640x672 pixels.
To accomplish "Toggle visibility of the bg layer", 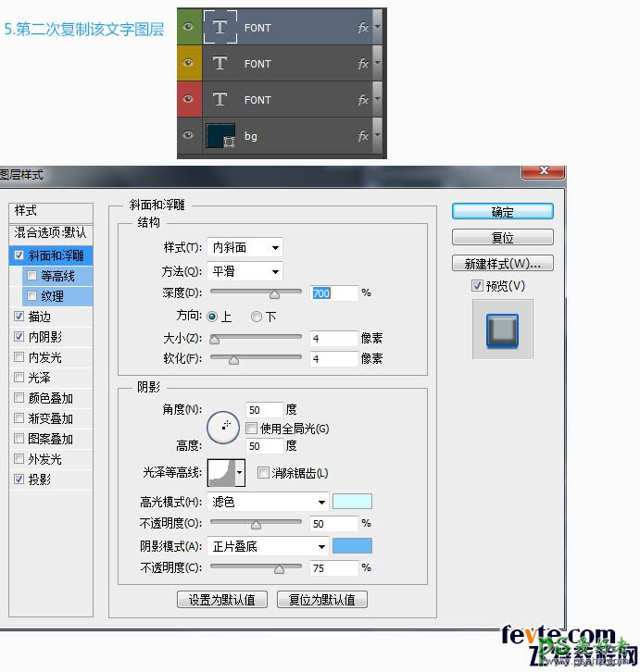I will 189,136.
